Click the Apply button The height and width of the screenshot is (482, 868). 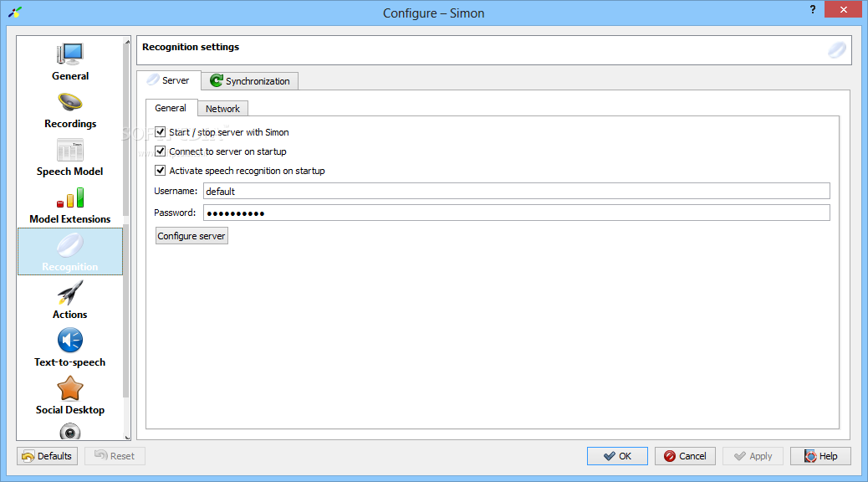(x=753, y=456)
